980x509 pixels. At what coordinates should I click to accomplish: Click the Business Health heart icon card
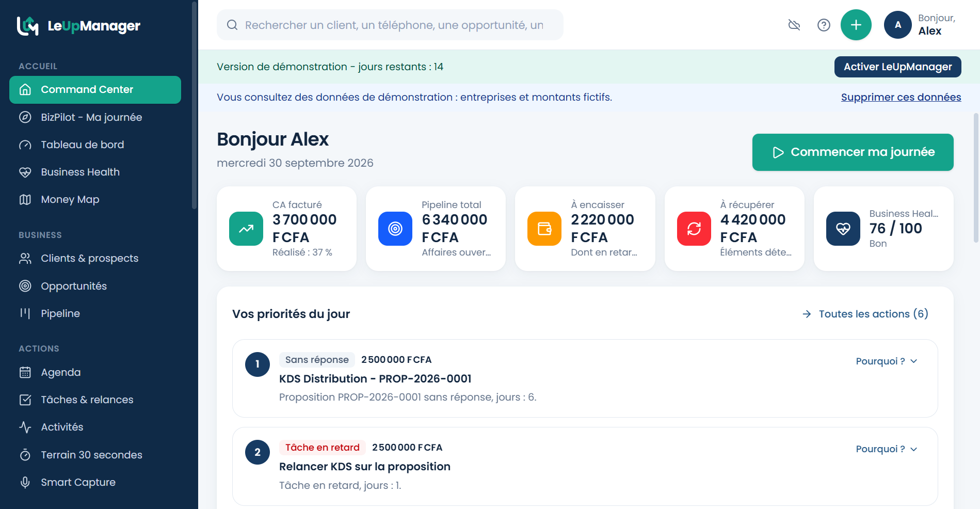tap(843, 229)
